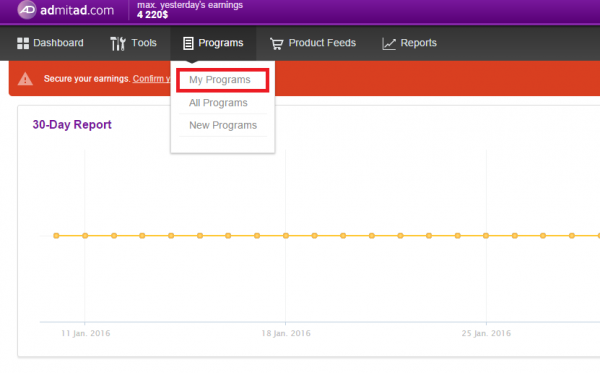Open the Programs menu label
Viewport: 600px width, 373px height.
[x=221, y=43]
